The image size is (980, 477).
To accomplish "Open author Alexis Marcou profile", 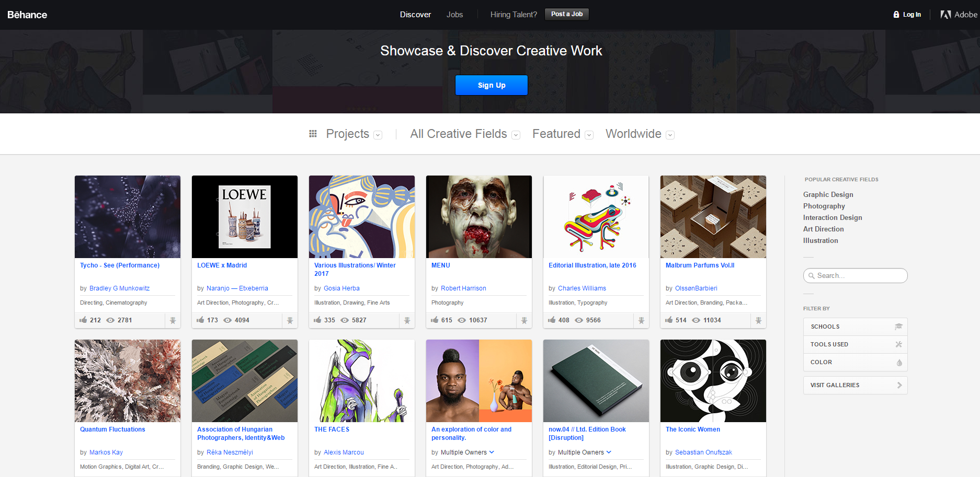I will coord(344,452).
